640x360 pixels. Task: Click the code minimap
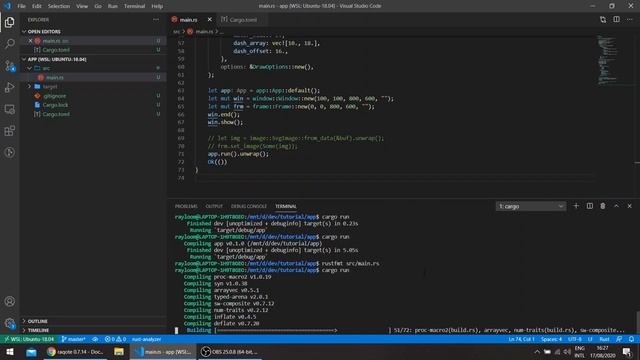pyautogui.click(x=608, y=60)
